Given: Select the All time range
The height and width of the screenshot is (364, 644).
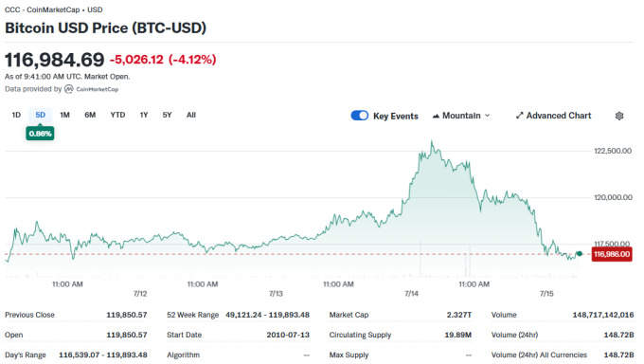Looking at the screenshot, I should tap(191, 115).
